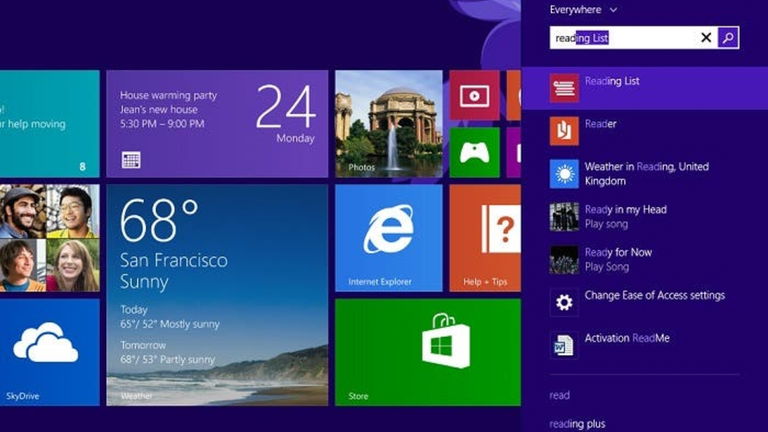Click the Weather sun icon in search results
Screen dimensions: 768x432
(x=564, y=174)
